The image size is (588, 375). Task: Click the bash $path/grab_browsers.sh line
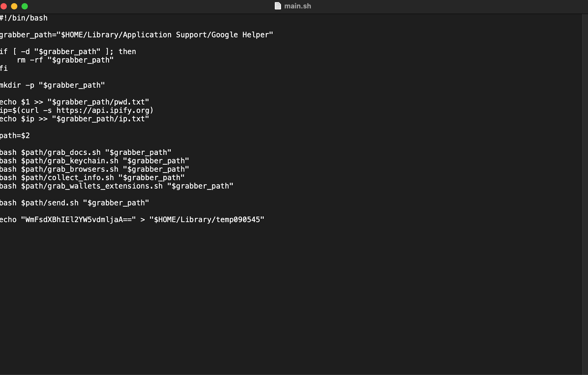coord(94,170)
